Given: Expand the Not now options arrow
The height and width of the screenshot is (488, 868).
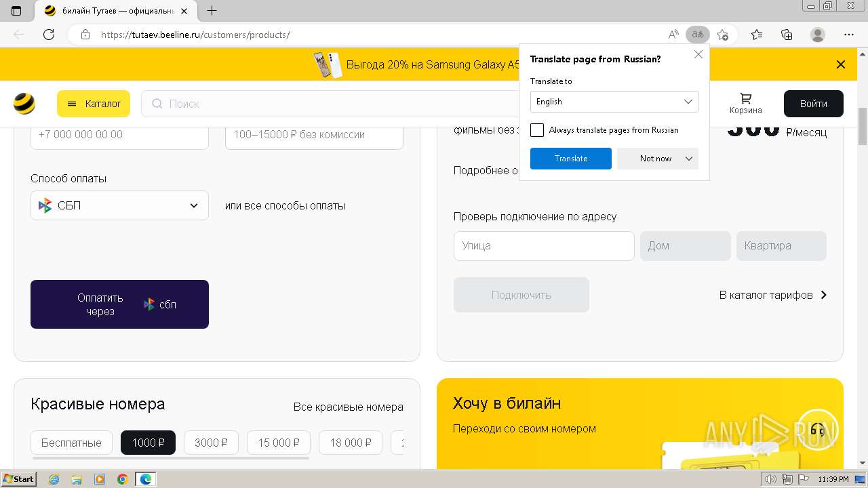Looking at the screenshot, I should 689,159.
